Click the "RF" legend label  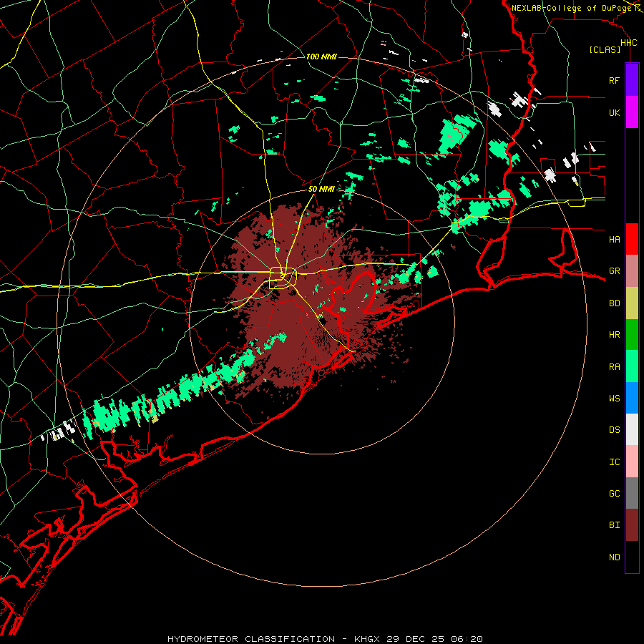click(615, 80)
